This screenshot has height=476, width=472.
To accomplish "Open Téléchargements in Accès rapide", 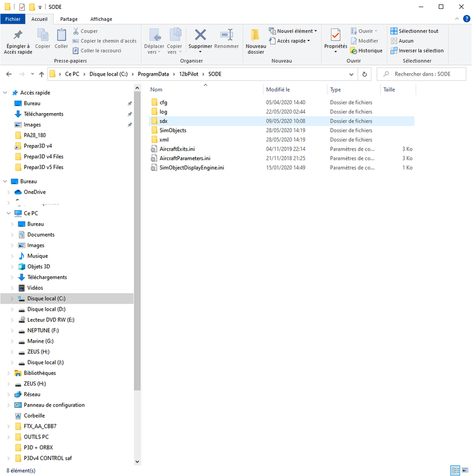I will pos(43,114).
